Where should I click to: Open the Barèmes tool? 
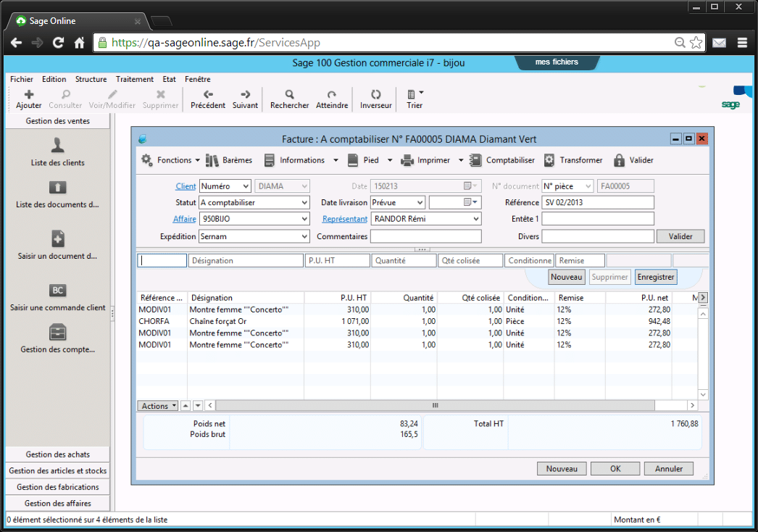coord(212,160)
